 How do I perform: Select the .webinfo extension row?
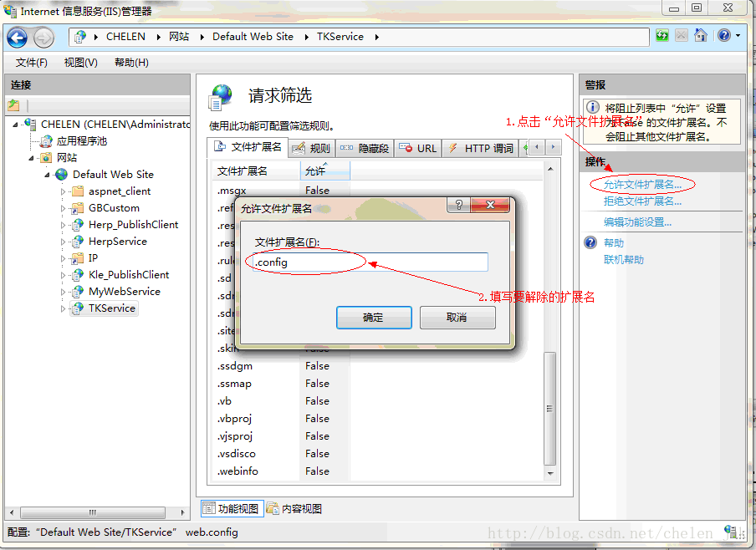pyautogui.click(x=377, y=471)
